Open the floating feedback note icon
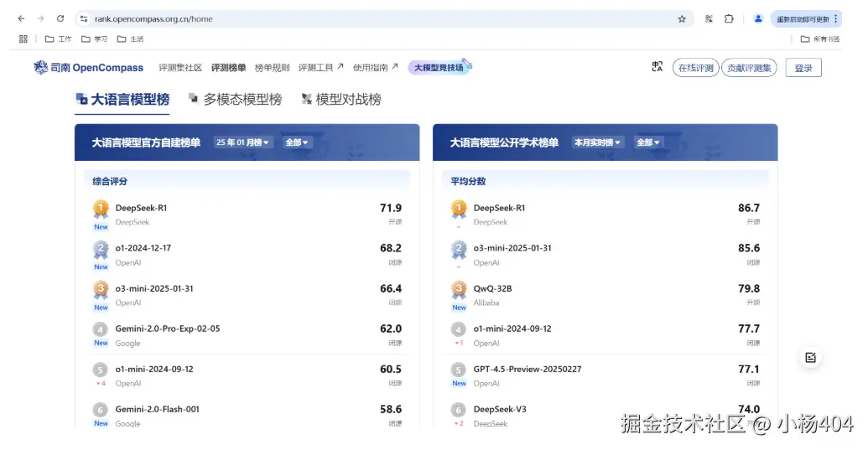This screenshot has width=868, height=450. pos(810,358)
